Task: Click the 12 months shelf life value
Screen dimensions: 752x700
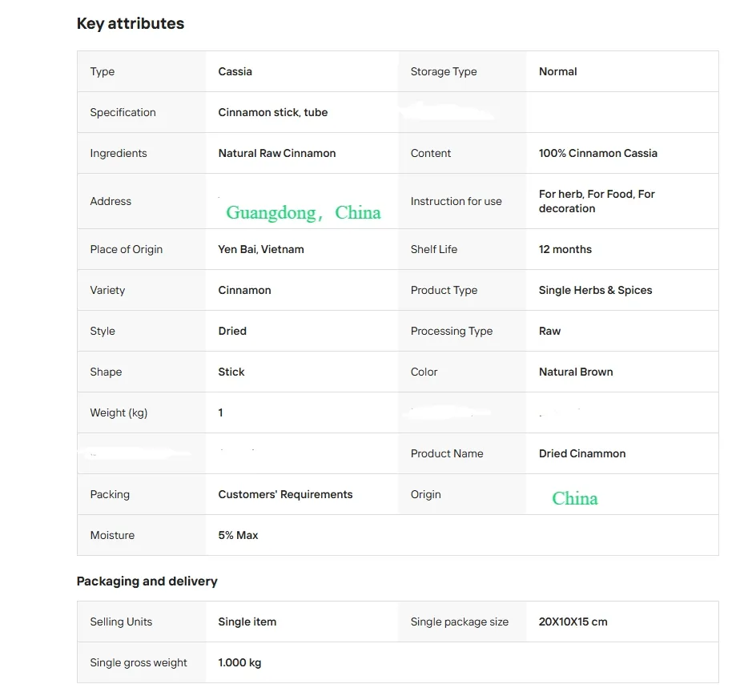Action: coord(565,249)
